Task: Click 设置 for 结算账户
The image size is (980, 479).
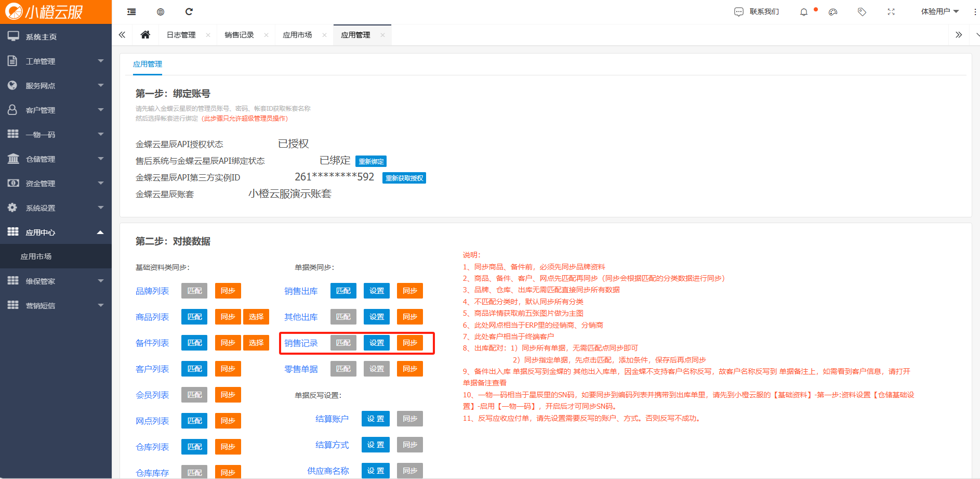Action: [x=376, y=419]
